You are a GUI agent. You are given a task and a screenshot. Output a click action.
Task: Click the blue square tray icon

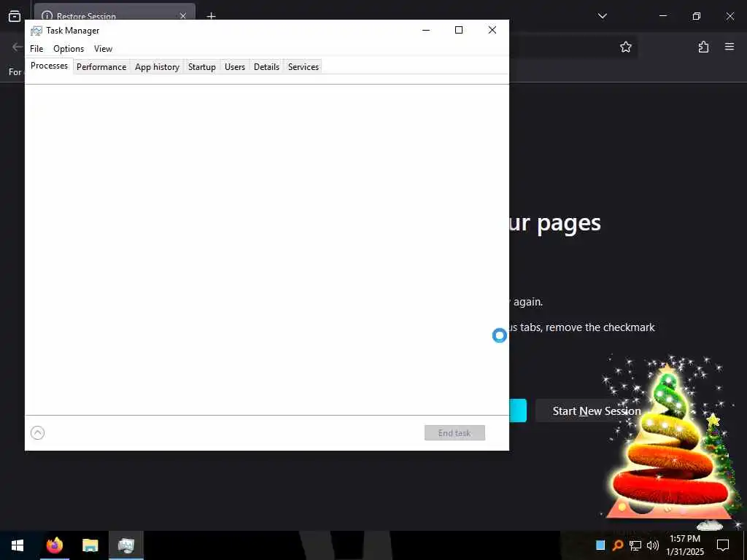point(600,545)
